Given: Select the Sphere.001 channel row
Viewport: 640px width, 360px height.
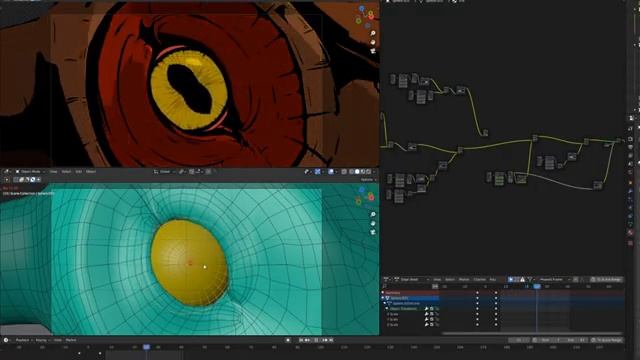Looking at the screenshot, I should [410, 298].
